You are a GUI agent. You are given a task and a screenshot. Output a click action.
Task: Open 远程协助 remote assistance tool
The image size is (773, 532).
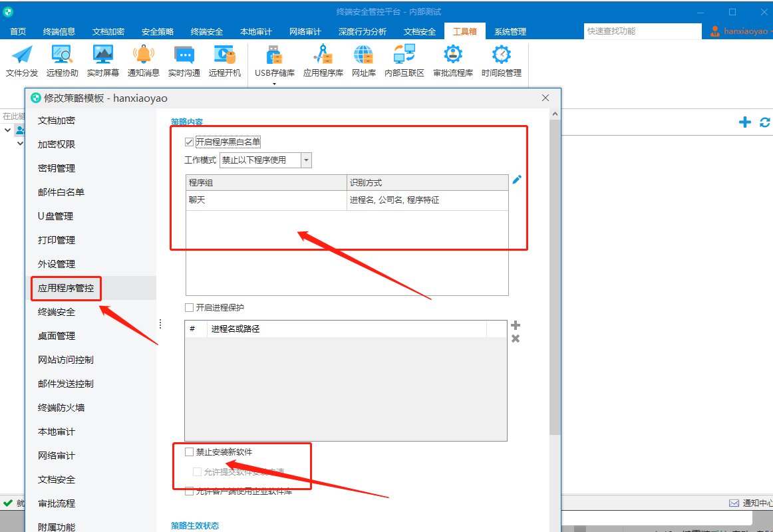(x=63, y=61)
